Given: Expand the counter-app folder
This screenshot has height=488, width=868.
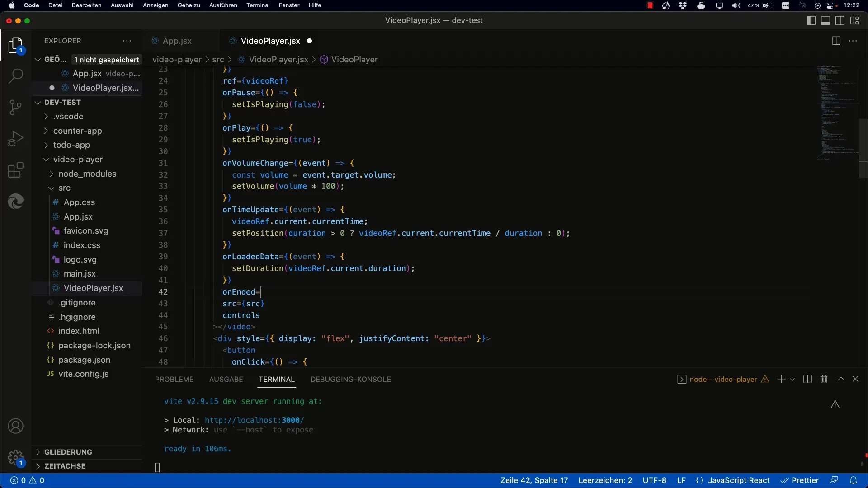Looking at the screenshot, I should point(77,131).
